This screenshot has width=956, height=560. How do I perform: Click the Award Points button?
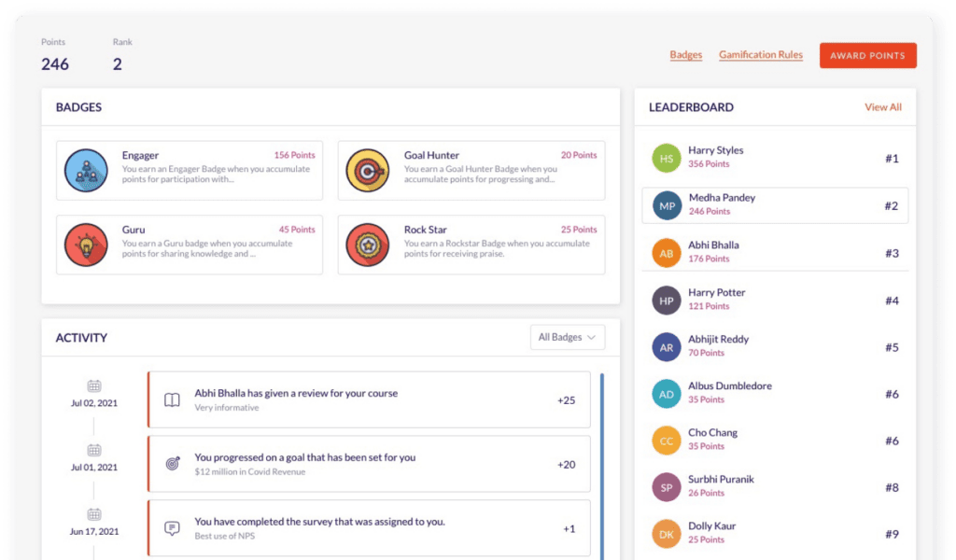[x=867, y=55]
